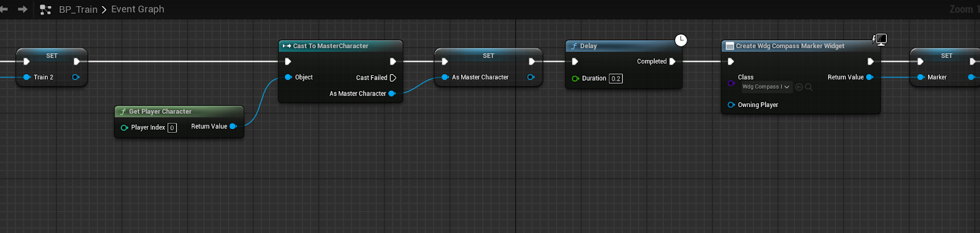The height and width of the screenshot is (233, 980).
Task: Click the browse magnifier icon beside Class dropdown
Action: point(809,87)
